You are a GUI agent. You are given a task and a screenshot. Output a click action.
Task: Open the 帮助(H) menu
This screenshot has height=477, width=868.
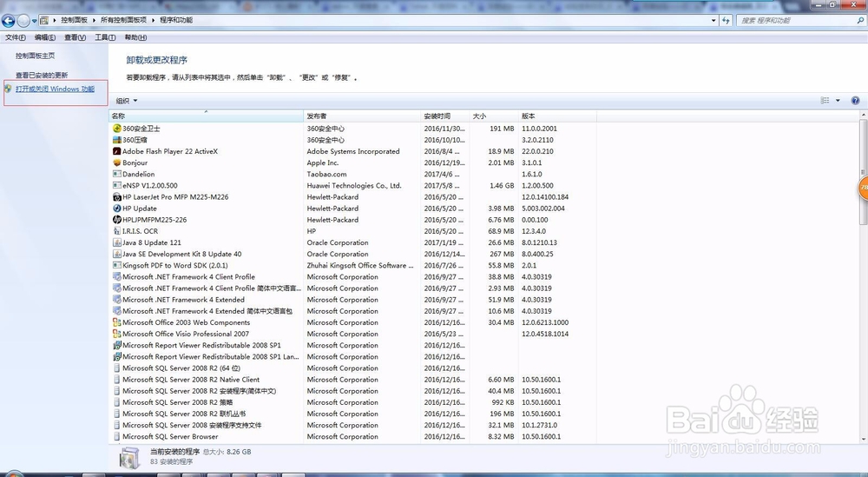tap(135, 37)
